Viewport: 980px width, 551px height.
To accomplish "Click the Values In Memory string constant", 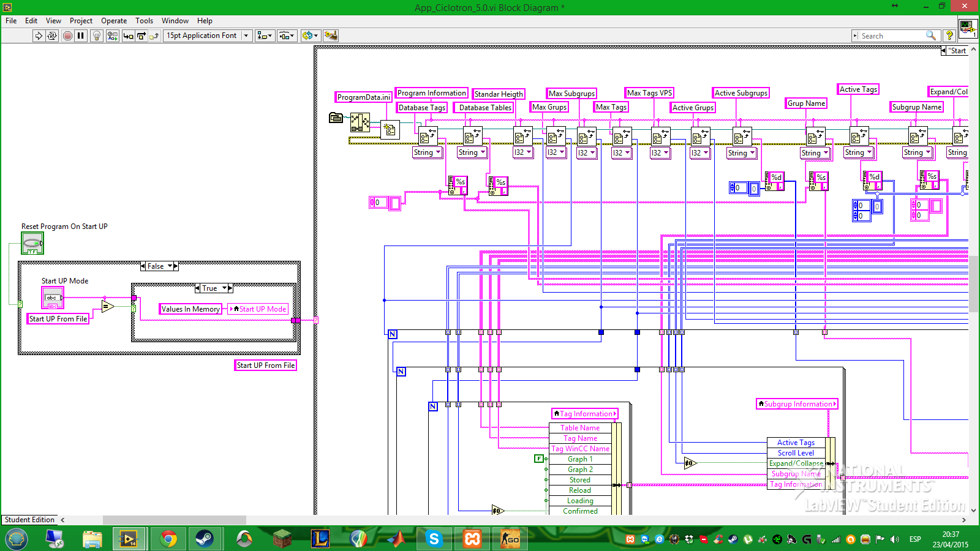I will pyautogui.click(x=190, y=309).
